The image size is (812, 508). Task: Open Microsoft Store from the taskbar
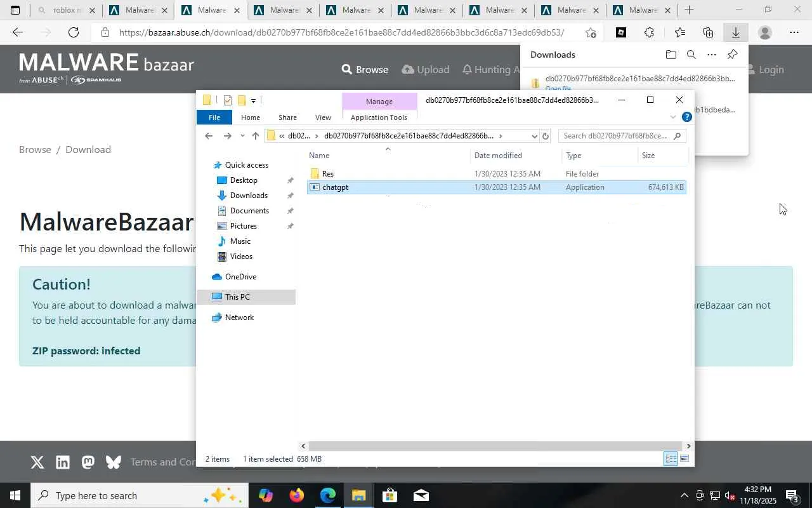tap(390, 495)
